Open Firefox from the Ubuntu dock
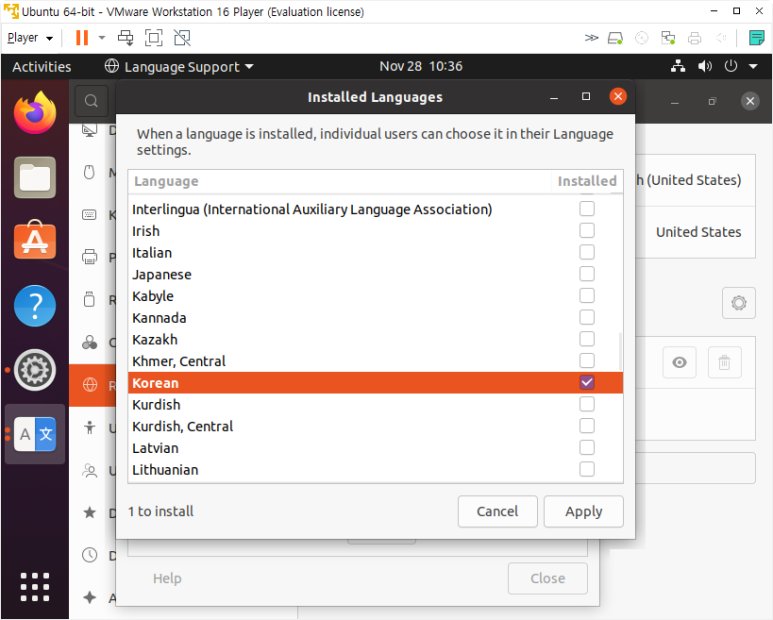The image size is (773, 620). pos(35,113)
